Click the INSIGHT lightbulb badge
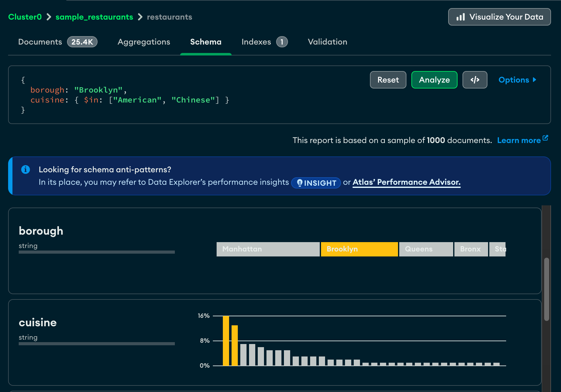 (316, 183)
